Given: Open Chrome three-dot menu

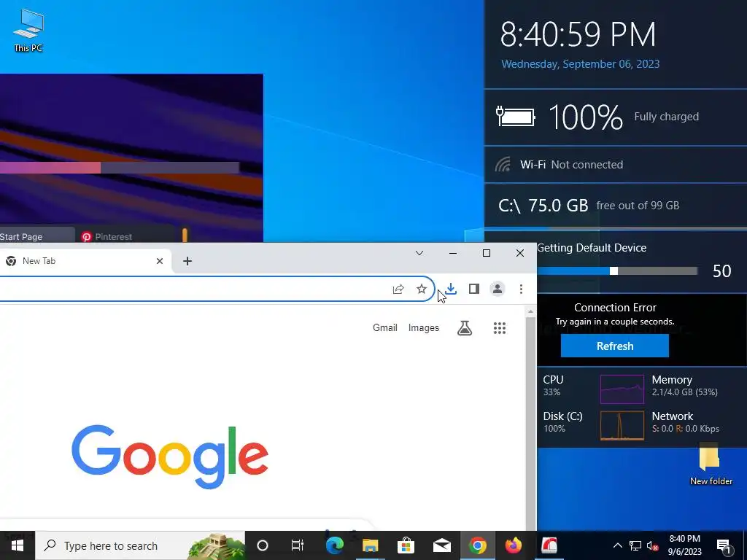Looking at the screenshot, I should (x=521, y=289).
